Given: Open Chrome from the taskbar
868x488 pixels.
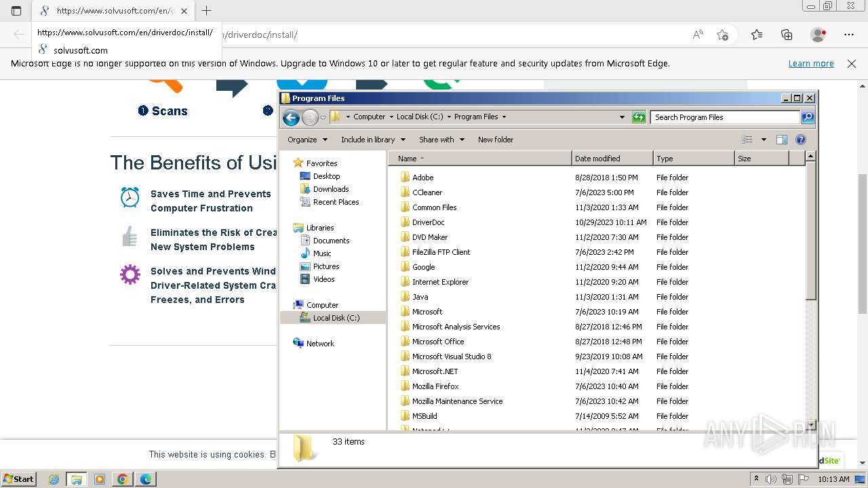Looking at the screenshot, I should (x=123, y=479).
